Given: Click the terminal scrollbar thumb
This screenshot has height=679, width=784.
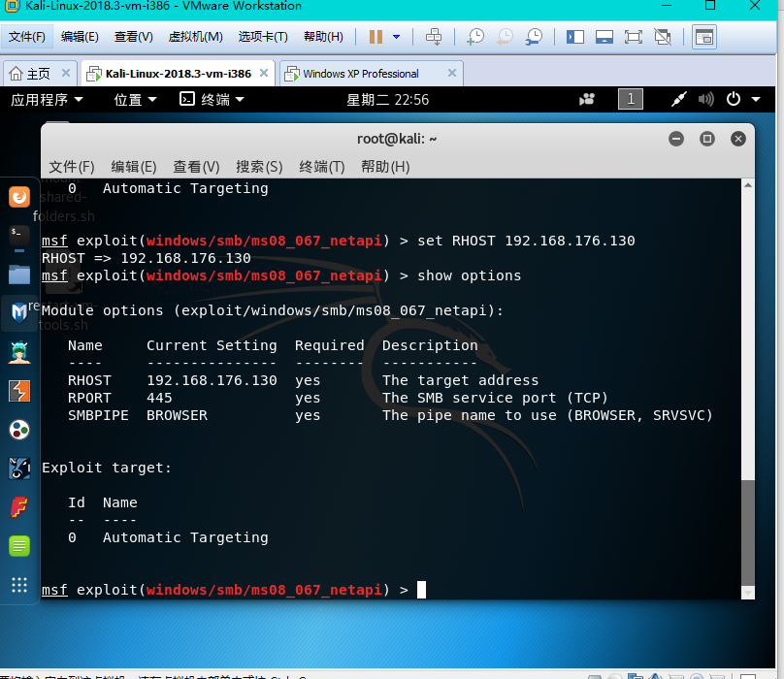Looking at the screenshot, I should click(x=747, y=532).
